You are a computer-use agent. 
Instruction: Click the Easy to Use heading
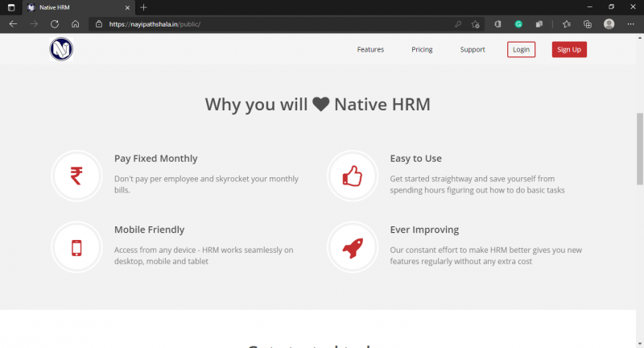click(x=415, y=159)
